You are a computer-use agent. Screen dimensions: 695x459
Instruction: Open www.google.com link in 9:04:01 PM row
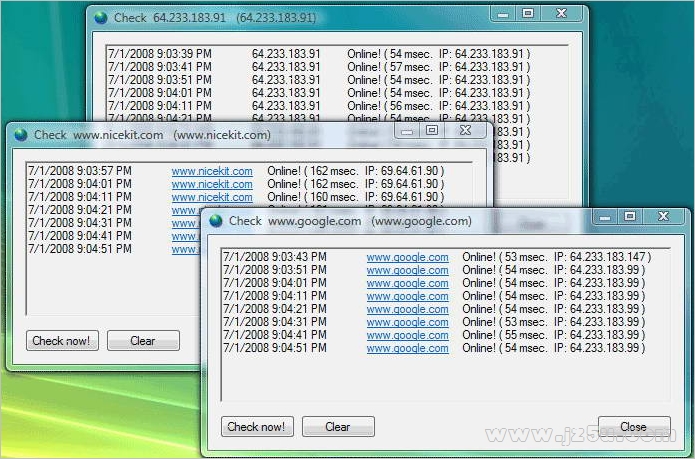pos(407,283)
